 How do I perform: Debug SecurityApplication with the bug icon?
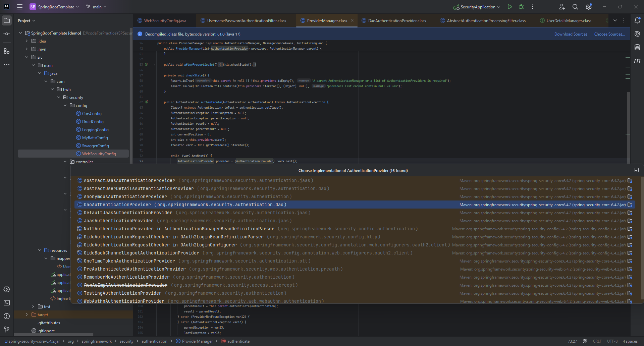(x=521, y=7)
